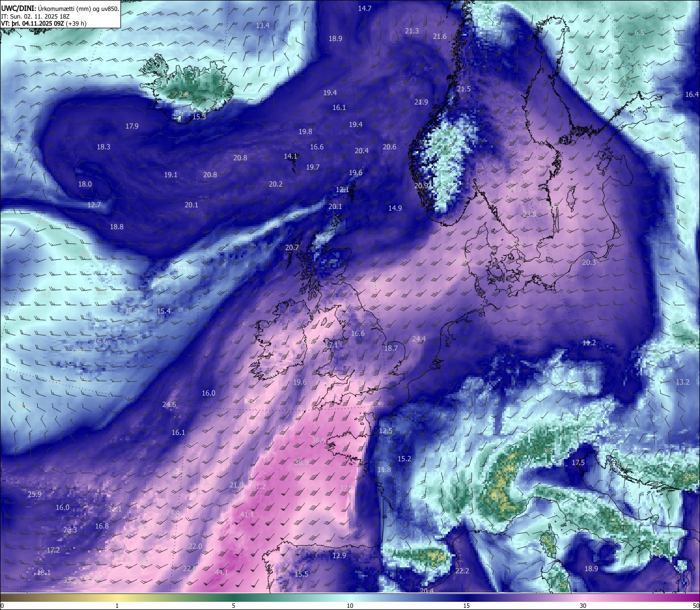Select the 11.2 value label
This screenshot has height=610, width=700.
589,342
